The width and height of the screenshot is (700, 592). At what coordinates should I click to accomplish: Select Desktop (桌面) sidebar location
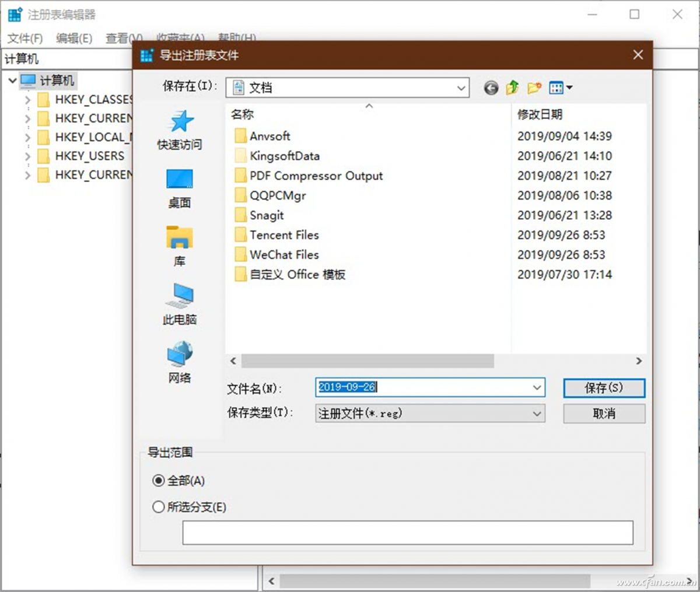(x=180, y=188)
